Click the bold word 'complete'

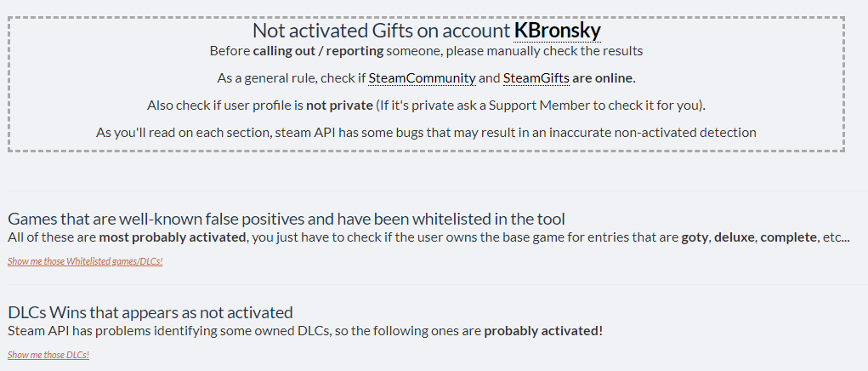[789, 238]
